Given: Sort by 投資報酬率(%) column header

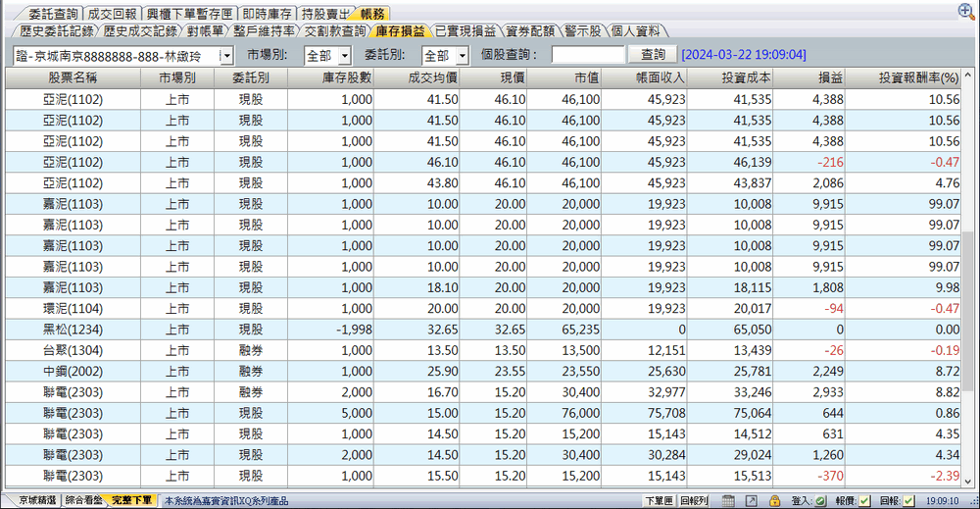Looking at the screenshot, I should pos(904,77).
